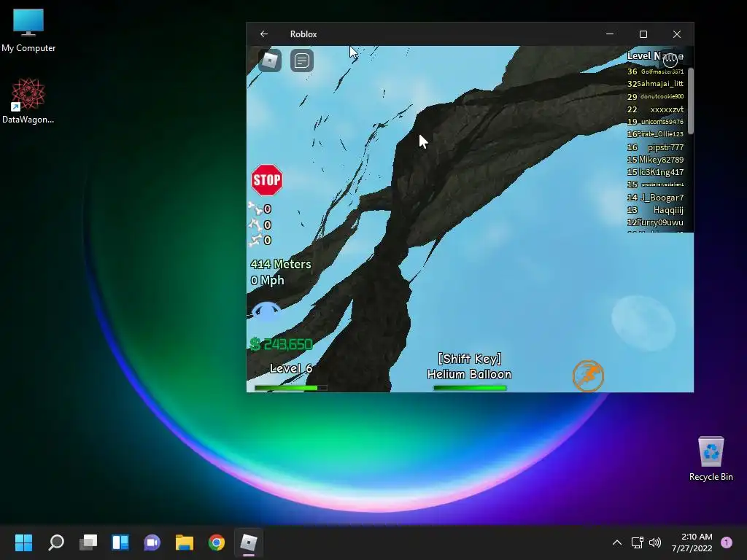Click the Level Name leaderboard header
747x560 pixels.
[x=655, y=55]
